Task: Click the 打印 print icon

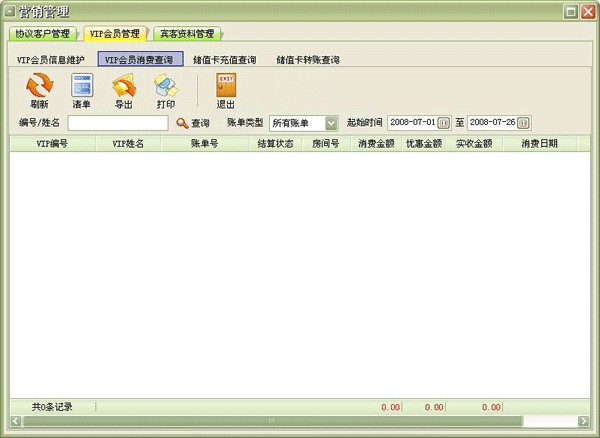Action: (165, 87)
